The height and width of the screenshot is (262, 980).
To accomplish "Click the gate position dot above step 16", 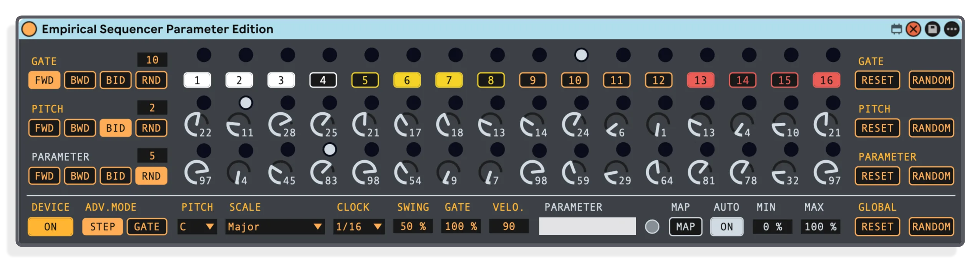I will [832, 55].
